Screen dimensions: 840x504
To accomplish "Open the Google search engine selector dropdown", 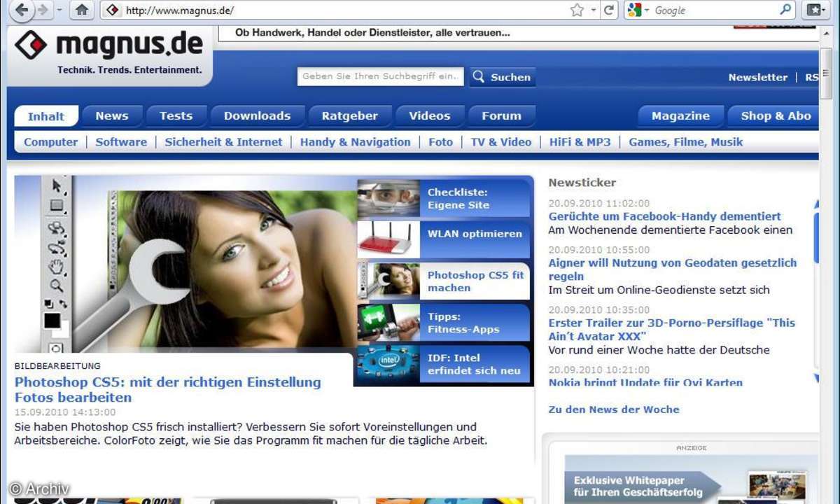I will [x=638, y=10].
